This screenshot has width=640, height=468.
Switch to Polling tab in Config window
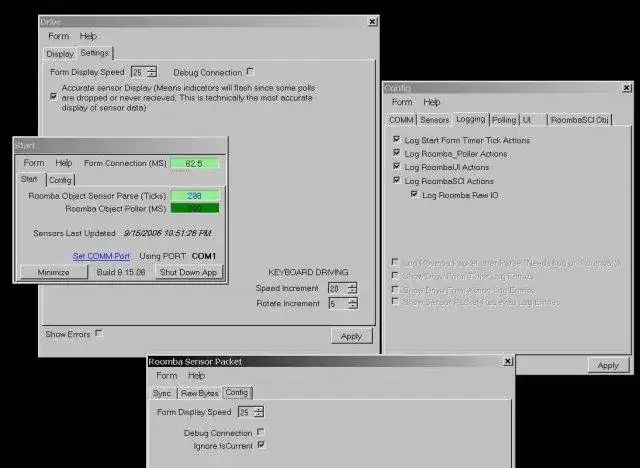pyautogui.click(x=504, y=120)
